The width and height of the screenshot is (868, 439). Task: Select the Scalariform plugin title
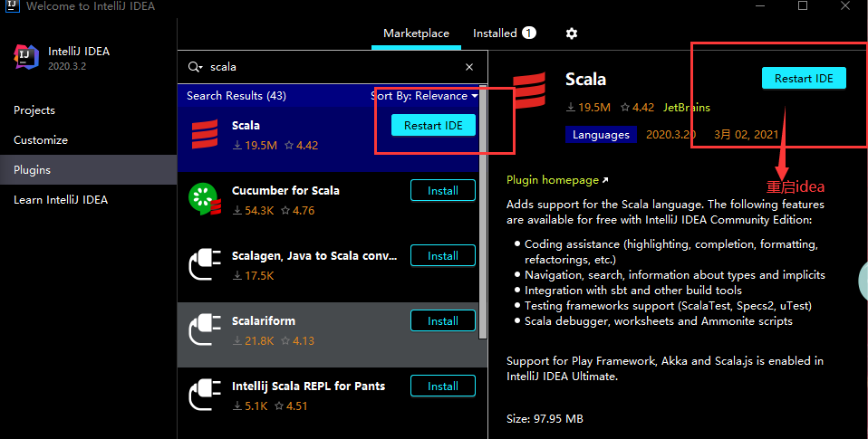[x=264, y=321]
